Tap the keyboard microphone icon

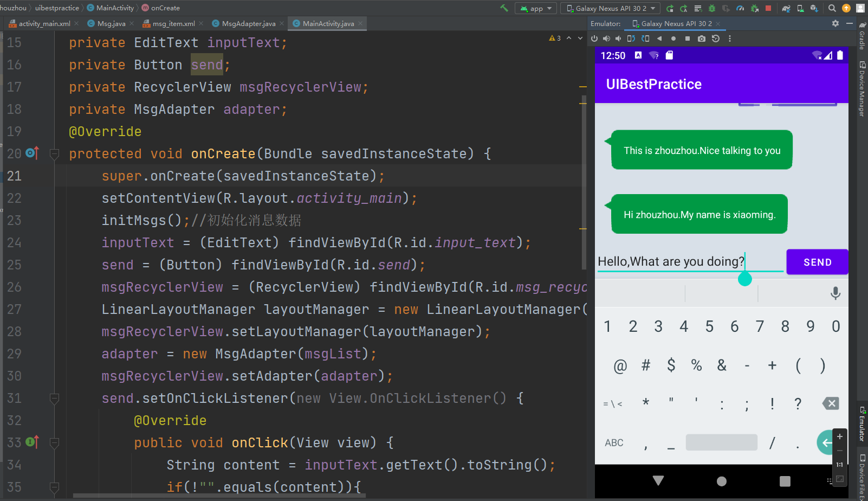tap(835, 293)
